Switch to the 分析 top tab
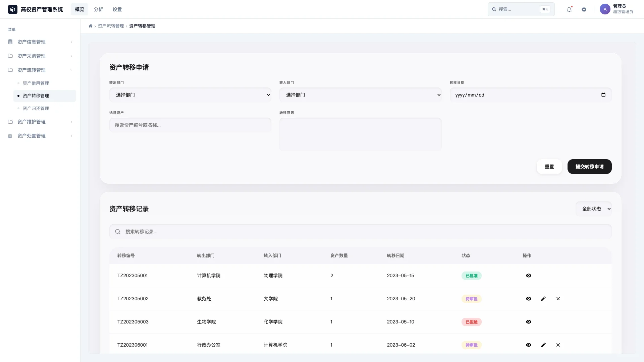The height and width of the screenshot is (362, 644). [x=98, y=9]
